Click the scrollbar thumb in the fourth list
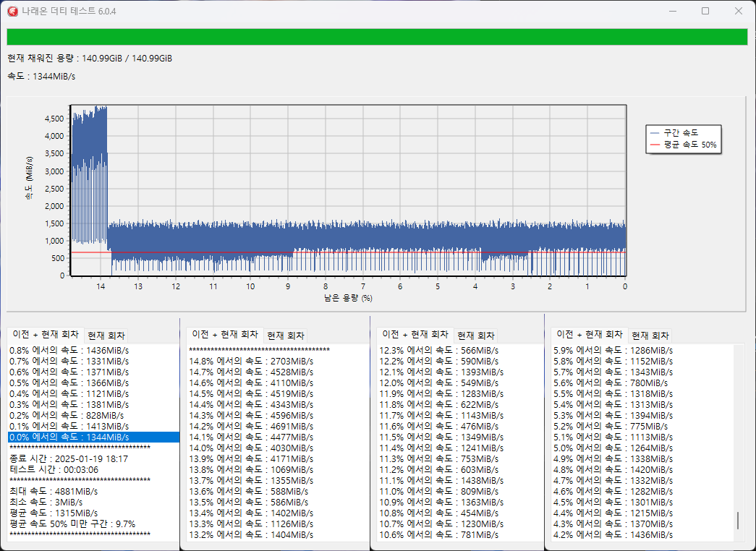 pyautogui.click(x=738, y=521)
